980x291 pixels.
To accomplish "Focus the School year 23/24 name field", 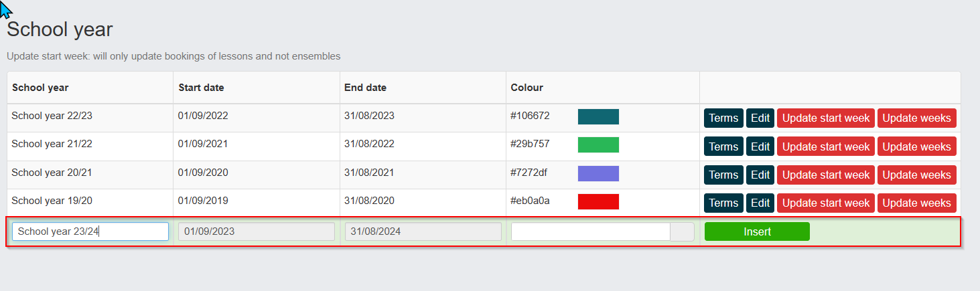I will point(90,231).
